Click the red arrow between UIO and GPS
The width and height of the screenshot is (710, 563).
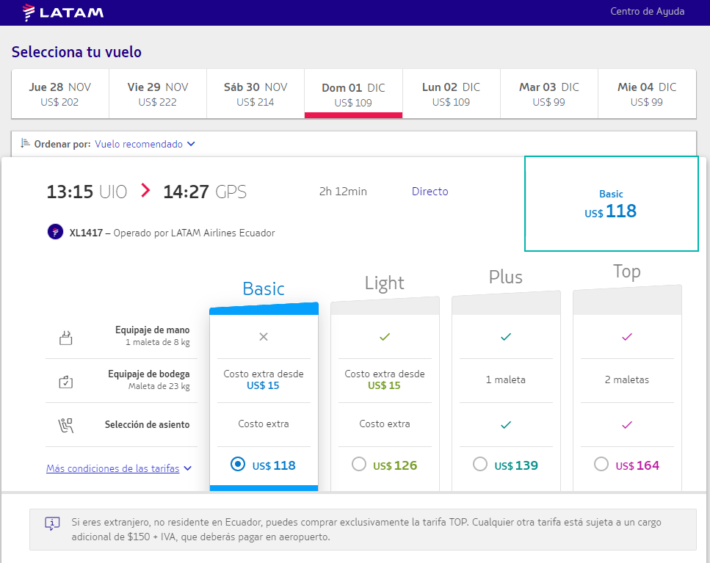tap(145, 190)
